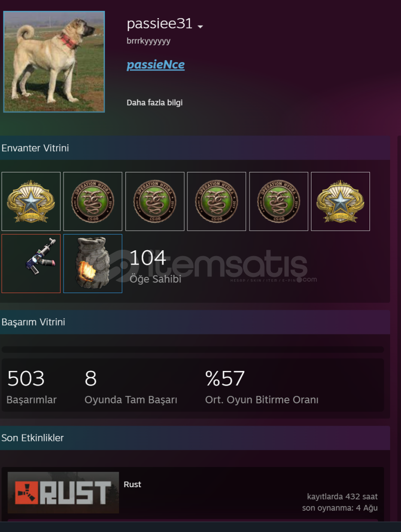Image resolution: width=401 pixels, height=532 pixels.
Task: Click the second Operation Hydra coin
Action: tap(155, 201)
